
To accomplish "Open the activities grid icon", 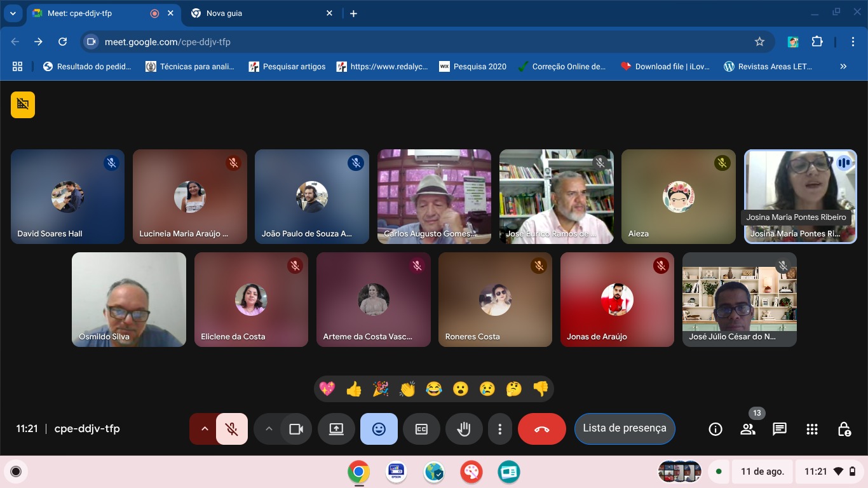I will point(811,430).
